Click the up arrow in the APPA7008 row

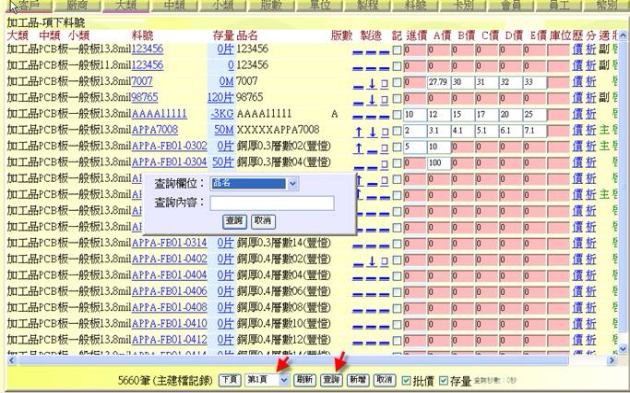pyautogui.click(x=358, y=131)
